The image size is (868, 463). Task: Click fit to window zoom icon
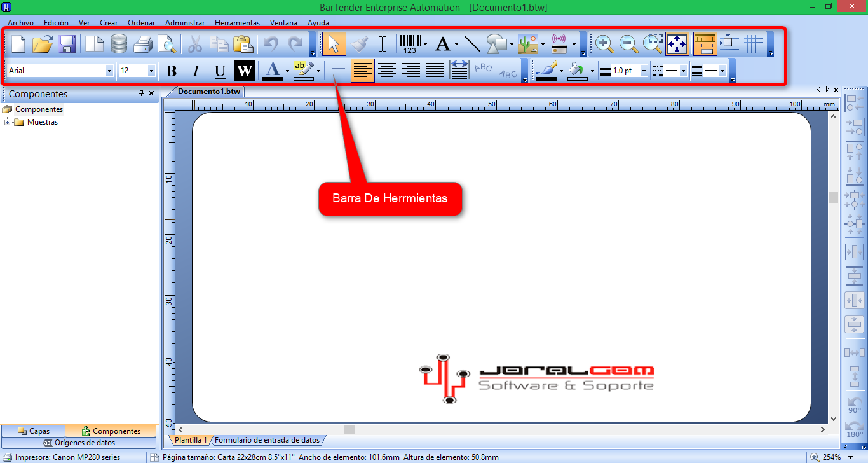pos(677,44)
